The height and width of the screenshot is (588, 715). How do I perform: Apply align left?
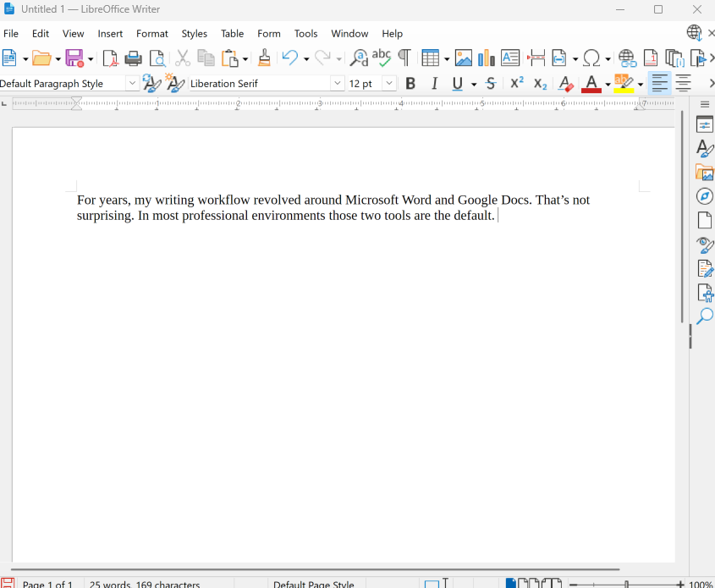tap(659, 84)
